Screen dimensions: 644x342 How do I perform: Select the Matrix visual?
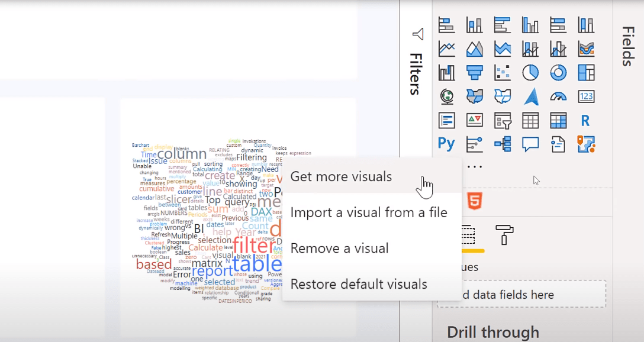pos(558,120)
